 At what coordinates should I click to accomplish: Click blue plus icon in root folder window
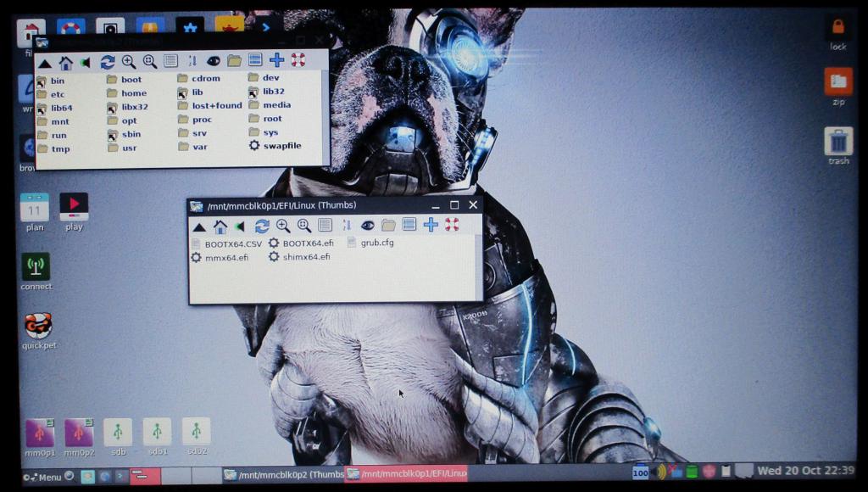pos(276,59)
